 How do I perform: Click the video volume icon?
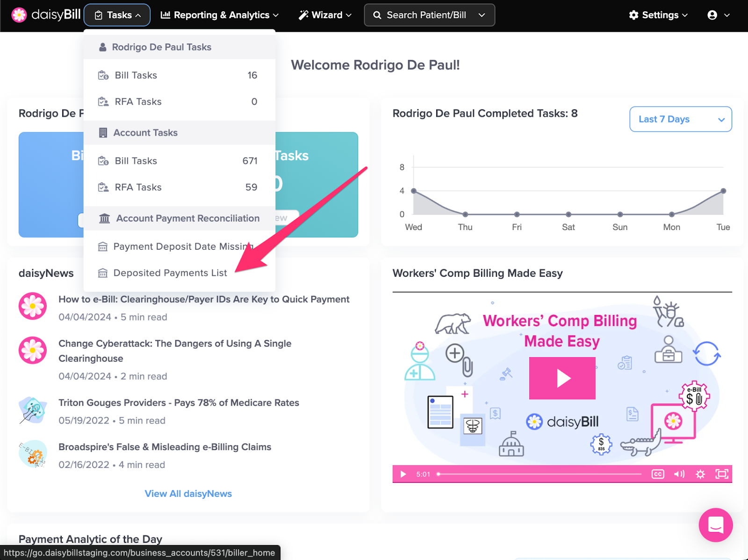679,474
